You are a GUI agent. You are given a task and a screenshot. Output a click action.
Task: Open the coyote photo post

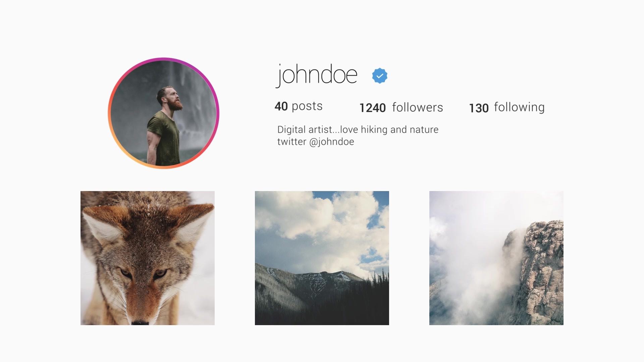[x=148, y=258]
